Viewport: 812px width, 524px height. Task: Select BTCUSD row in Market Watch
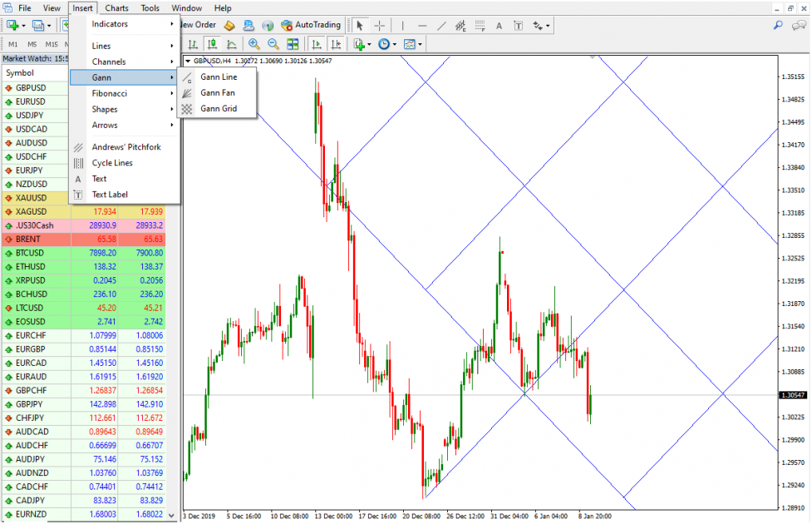[84, 253]
